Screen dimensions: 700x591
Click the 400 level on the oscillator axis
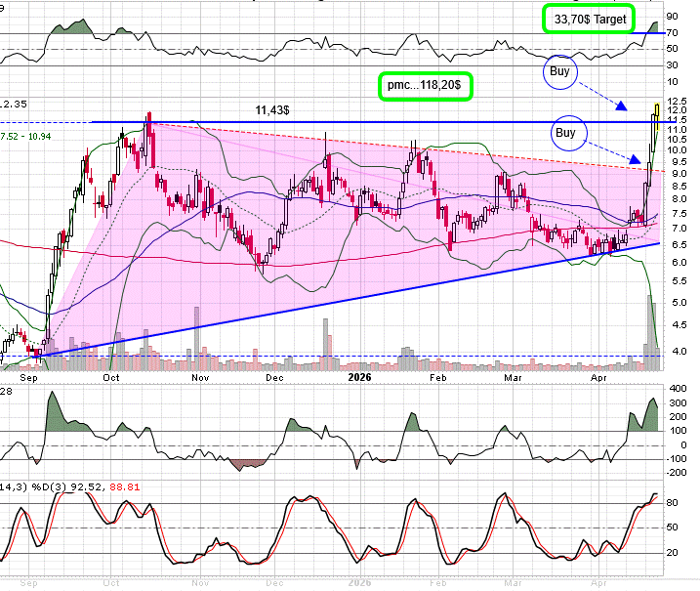click(678, 390)
